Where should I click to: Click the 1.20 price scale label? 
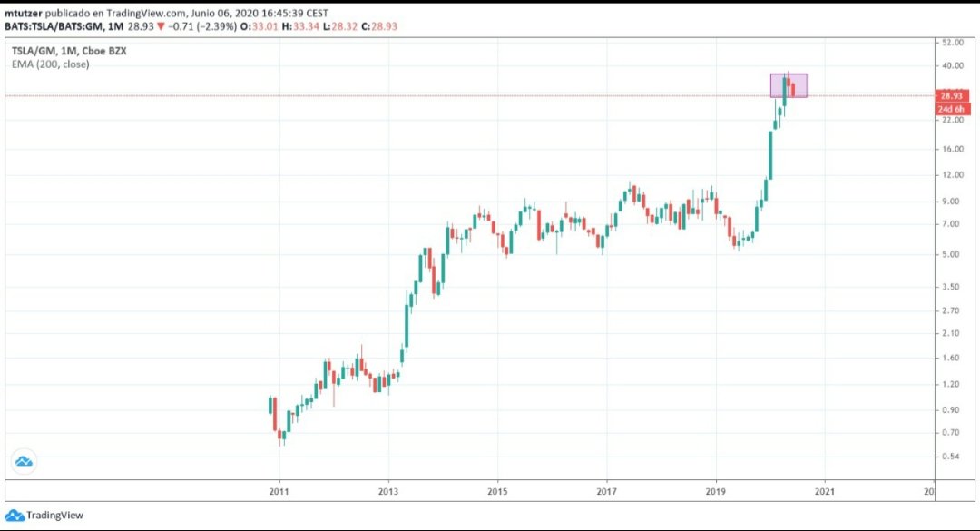(x=951, y=385)
